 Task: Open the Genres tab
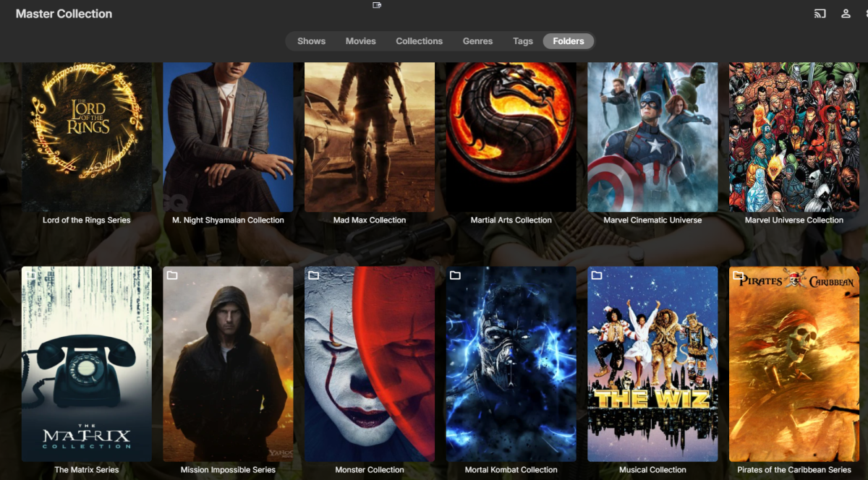(x=477, y=41)
